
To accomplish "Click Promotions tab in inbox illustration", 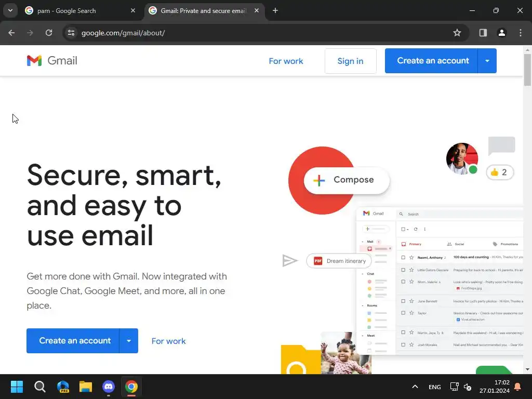I will pyautogui.click(x=505, y=244).
